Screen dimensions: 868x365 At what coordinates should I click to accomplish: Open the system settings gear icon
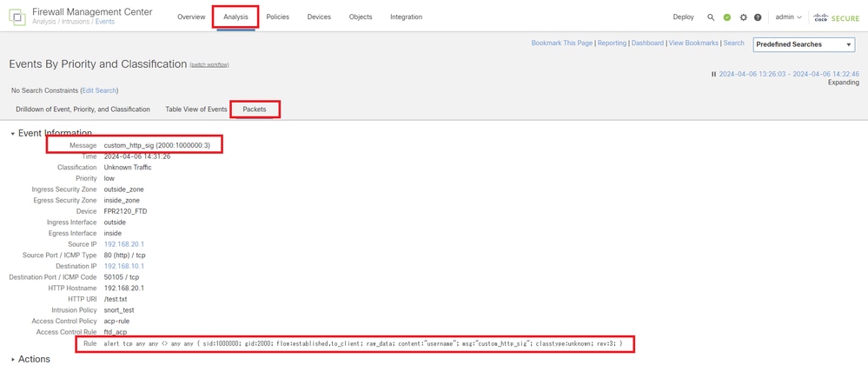click(x=743, y=17)
